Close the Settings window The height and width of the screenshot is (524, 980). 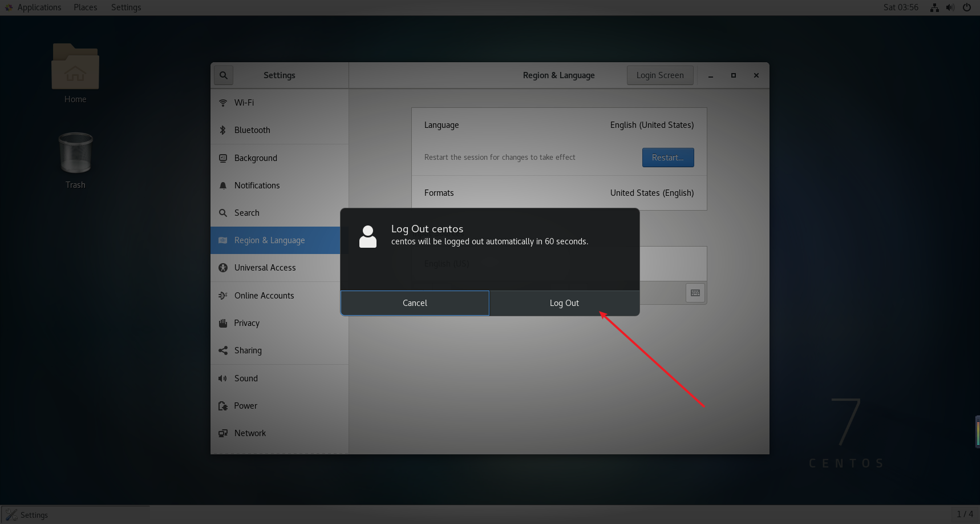point(756,75)
